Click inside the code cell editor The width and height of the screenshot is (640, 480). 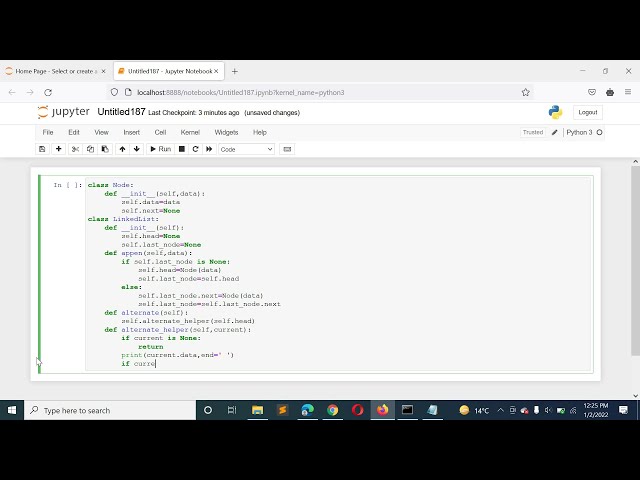339,274
